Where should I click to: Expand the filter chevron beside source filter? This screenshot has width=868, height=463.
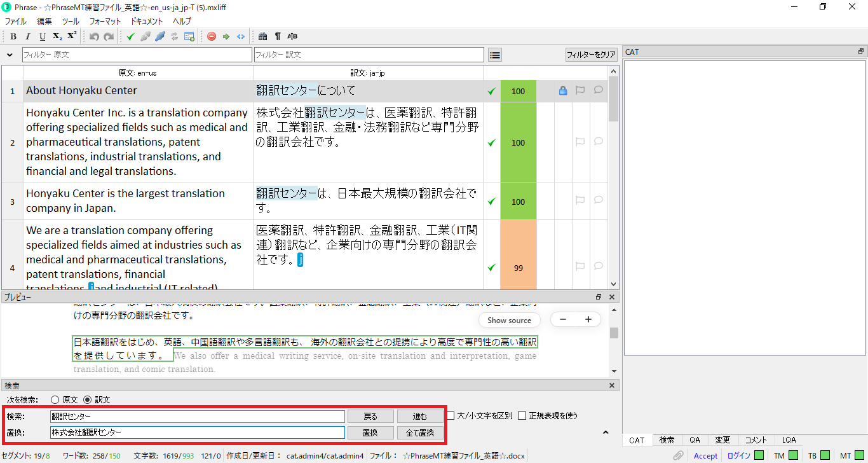(10, 55)
